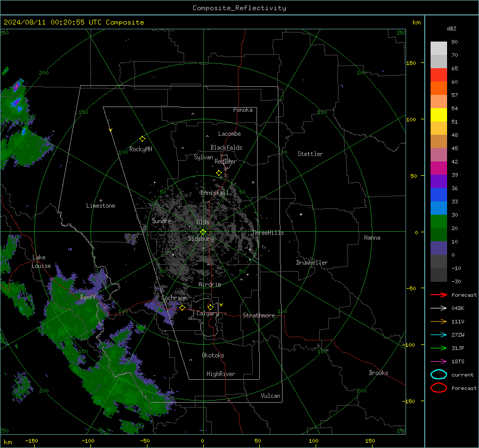Click the Brooks city label
479x448 pixels.
(x=378, y=373)
